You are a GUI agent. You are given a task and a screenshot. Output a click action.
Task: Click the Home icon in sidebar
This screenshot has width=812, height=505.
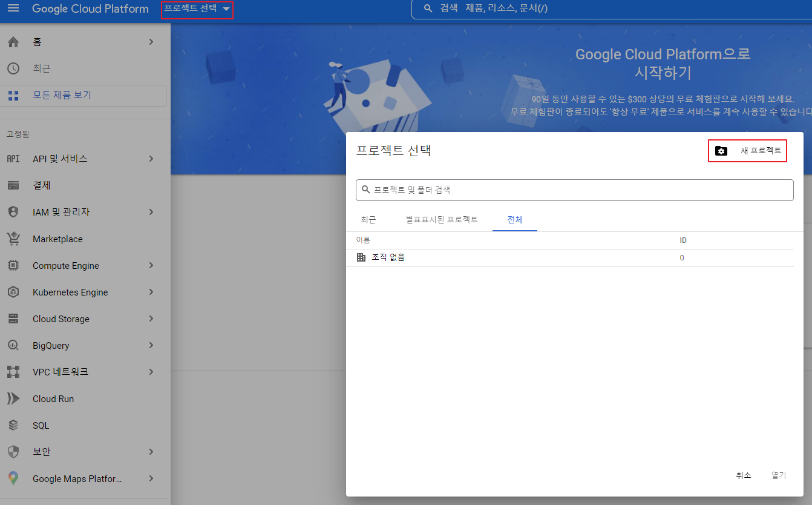[x=13, y=42]
